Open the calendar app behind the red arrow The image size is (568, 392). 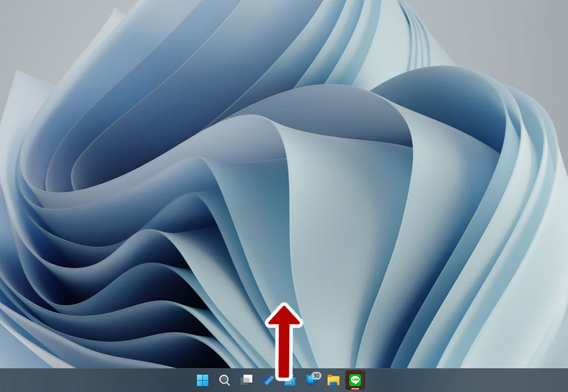coord(290,382)
